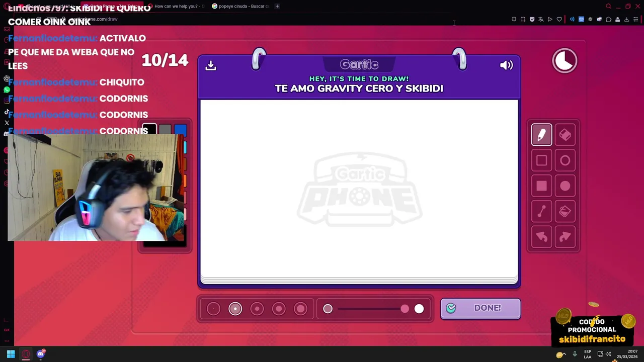Open the ad blocker shield icon
This screenshot has height=362, width=644.
click(532, 19)
